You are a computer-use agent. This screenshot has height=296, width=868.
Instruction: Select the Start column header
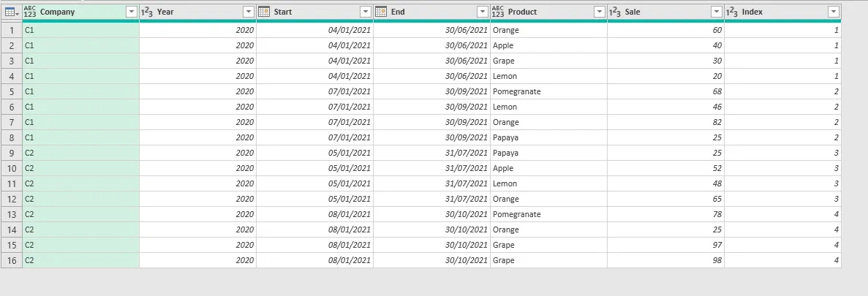[x=314, y=12]
